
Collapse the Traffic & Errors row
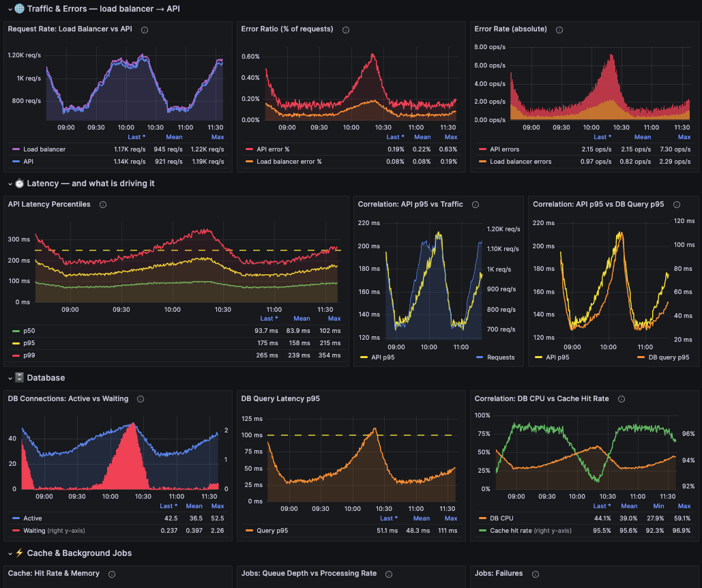click(10, 9)
